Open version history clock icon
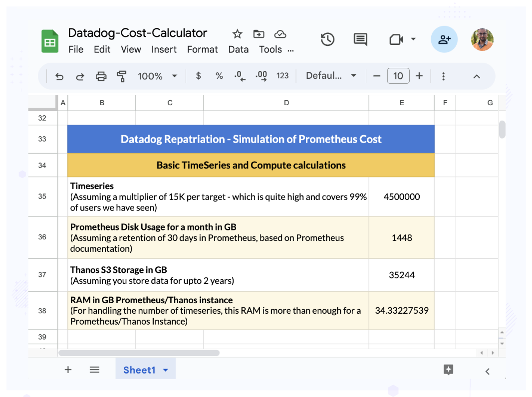The image size is (532, 397). pos(327,39)
